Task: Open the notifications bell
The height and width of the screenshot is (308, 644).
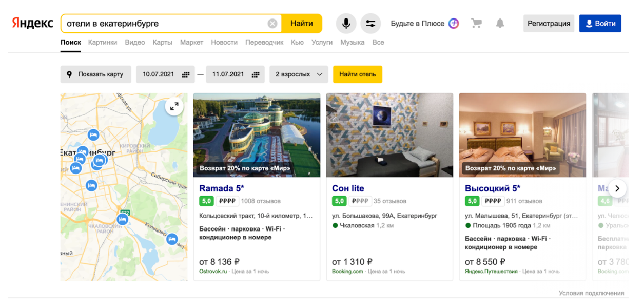Action: 500,24
